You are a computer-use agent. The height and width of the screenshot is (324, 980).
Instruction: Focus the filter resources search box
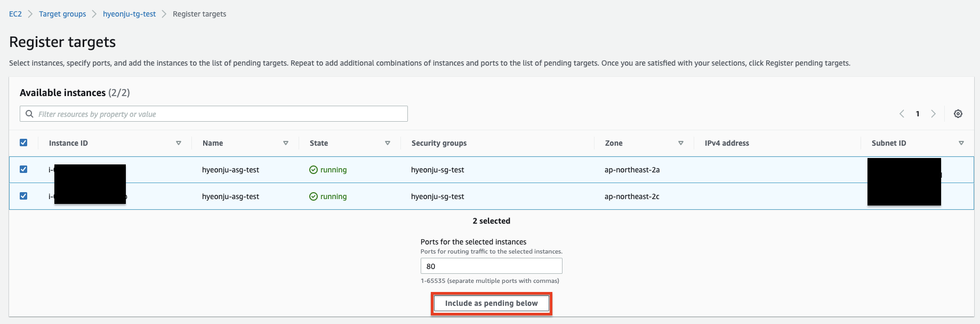(219, 114)
